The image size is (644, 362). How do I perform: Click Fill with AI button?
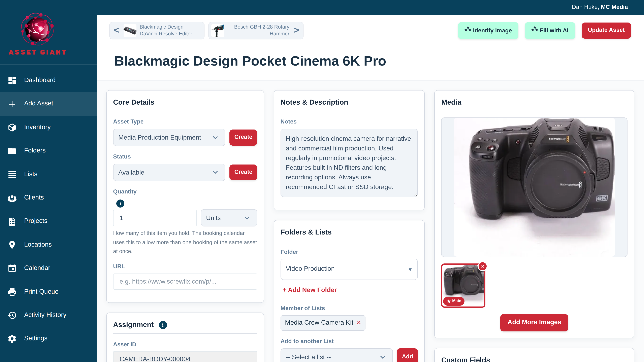click(550, 31)
